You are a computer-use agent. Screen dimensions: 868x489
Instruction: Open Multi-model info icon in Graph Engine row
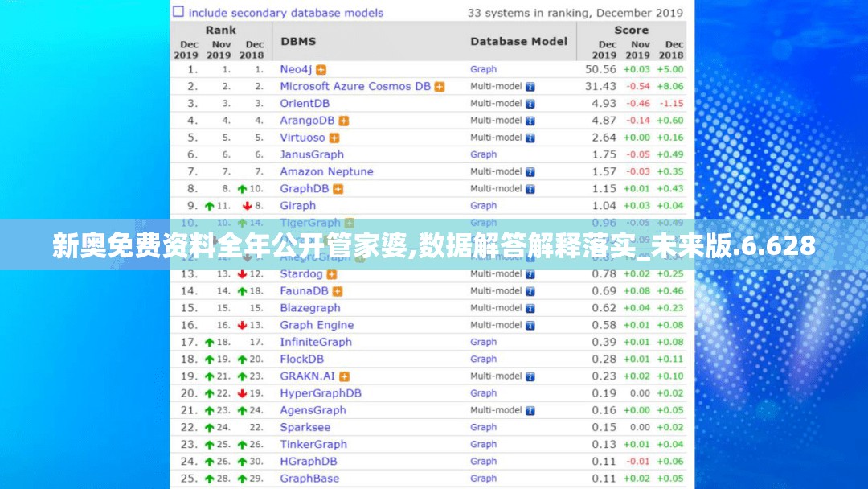(530, 326)
